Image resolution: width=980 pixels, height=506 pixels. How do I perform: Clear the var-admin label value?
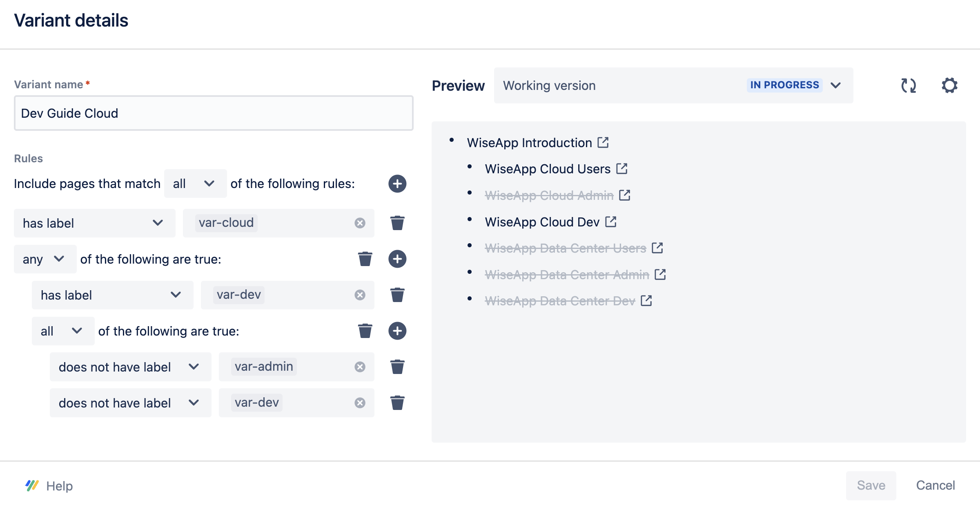360,367
